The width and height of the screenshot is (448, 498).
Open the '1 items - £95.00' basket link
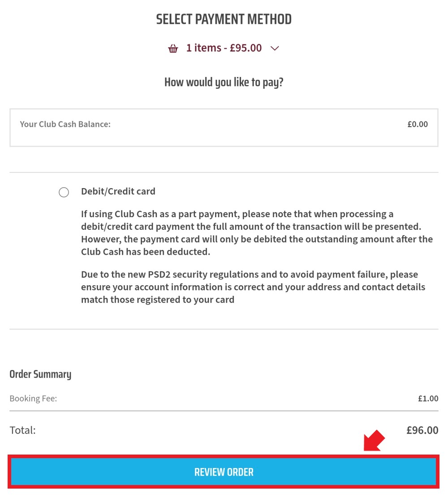click(x=224, y=48)
